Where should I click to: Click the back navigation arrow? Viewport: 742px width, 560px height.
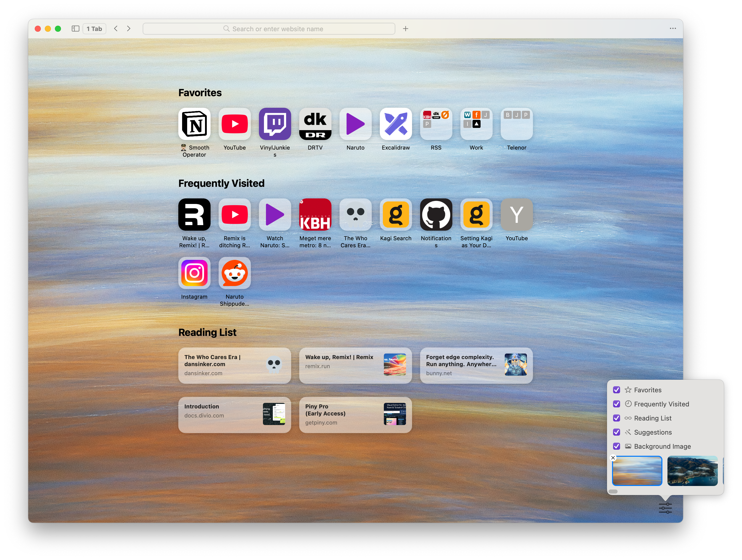(116, 29)
